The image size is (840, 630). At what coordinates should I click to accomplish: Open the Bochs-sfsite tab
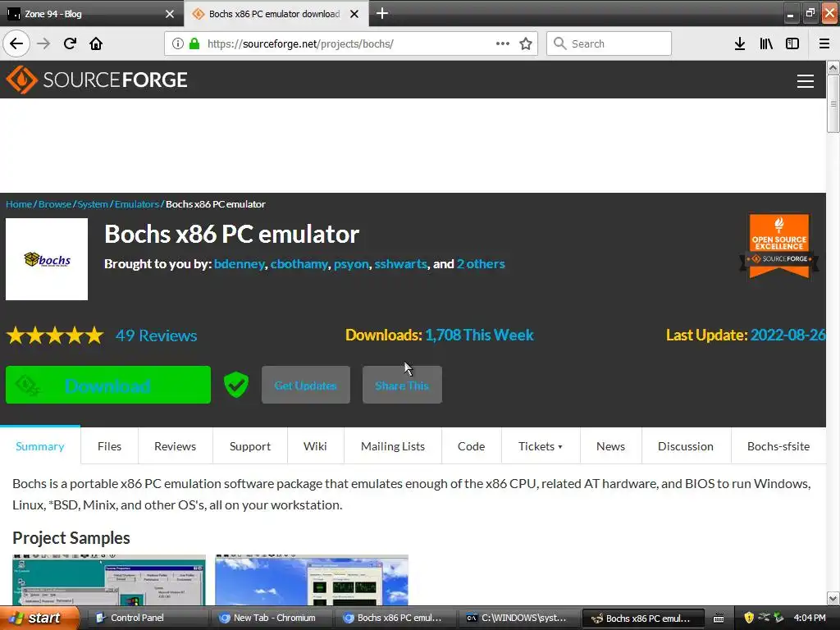[x=778, y=446]
